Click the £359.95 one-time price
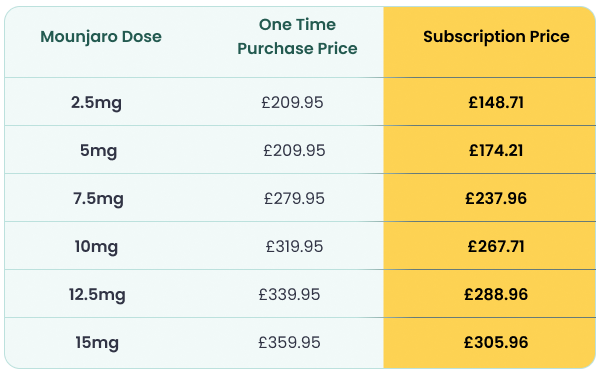600x375 pixels. pyautogui.click(x=289, y=342)
